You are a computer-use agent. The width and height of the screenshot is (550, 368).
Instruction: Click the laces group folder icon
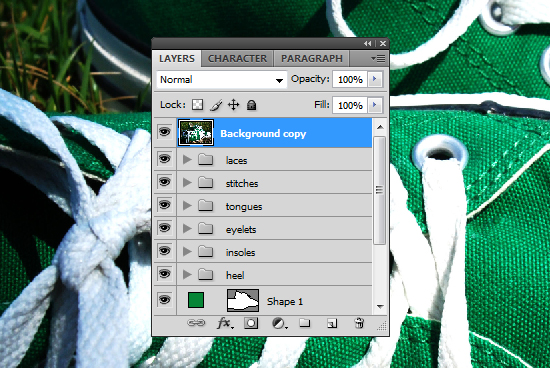tap(206, 160)
